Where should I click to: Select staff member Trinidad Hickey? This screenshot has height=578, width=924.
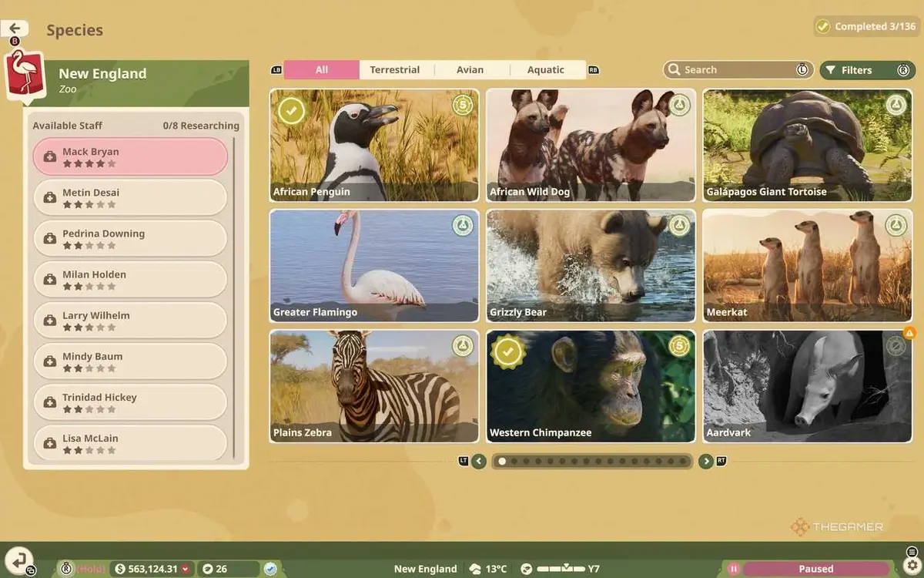(130, 402)
